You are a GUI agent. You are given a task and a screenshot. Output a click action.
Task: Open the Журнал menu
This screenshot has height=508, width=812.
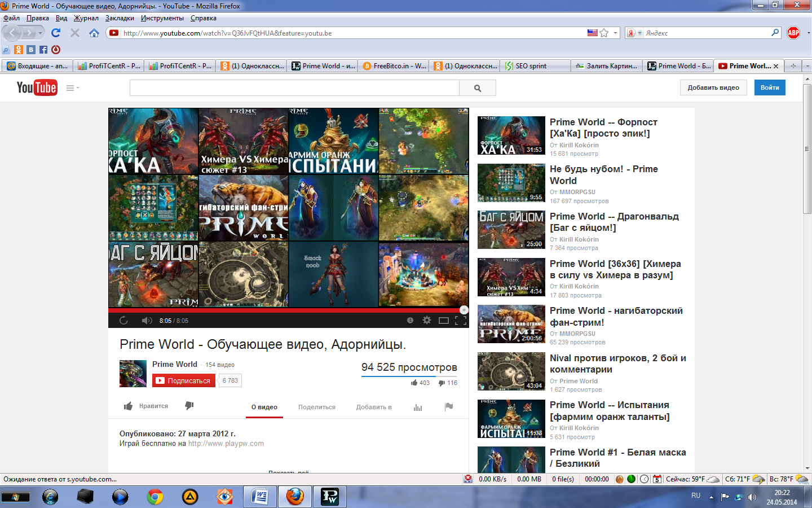click(86, 18)
